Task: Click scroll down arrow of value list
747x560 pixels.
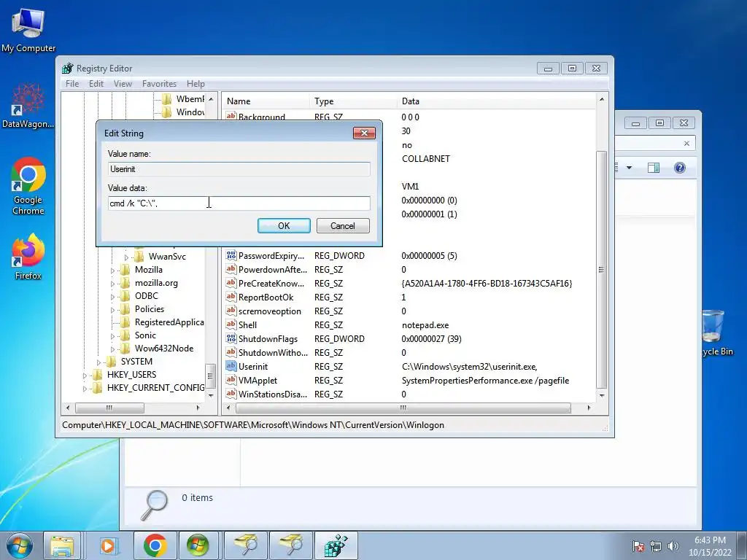Action: [601, 395]
